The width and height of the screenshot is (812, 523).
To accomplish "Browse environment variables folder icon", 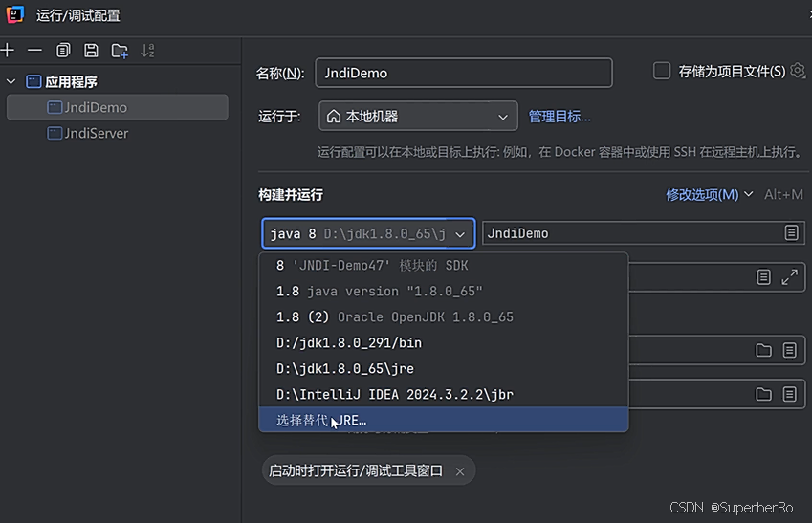I will [763, 395].
